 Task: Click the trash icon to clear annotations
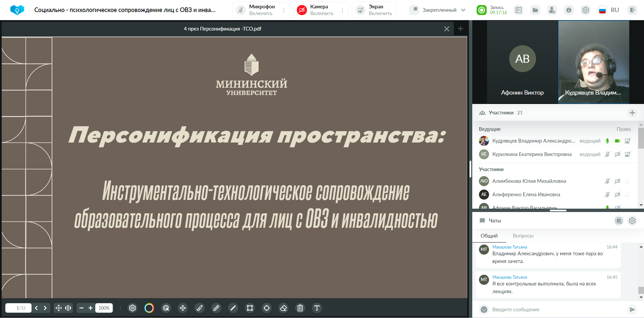point(300,308)
